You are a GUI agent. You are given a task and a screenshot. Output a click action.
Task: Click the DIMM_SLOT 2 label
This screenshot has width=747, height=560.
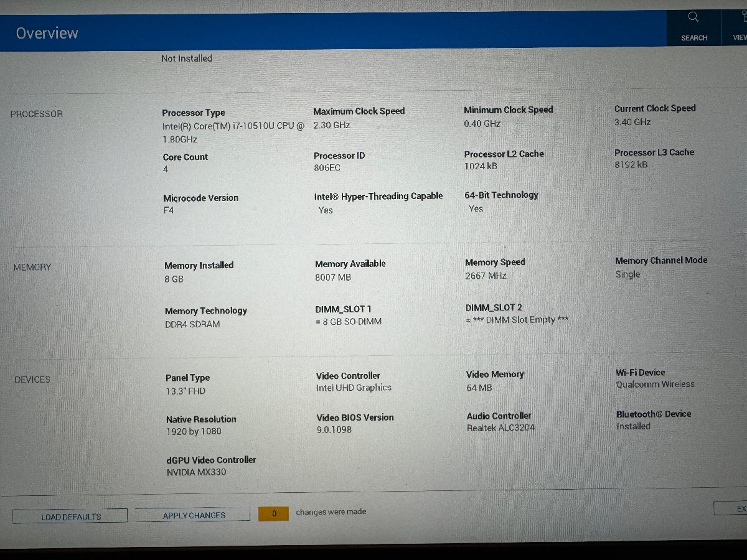click(494, 308)
